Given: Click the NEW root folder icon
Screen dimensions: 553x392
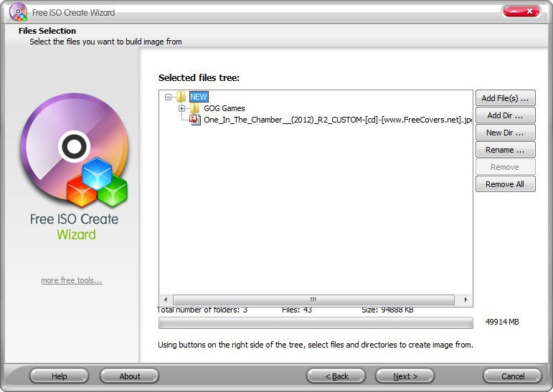Looking at the screenshot, I should tap(181, 97).
